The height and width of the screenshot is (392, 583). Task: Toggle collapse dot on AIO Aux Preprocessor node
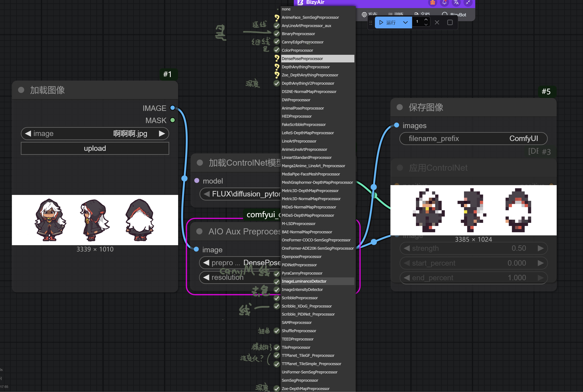[199, 231]
